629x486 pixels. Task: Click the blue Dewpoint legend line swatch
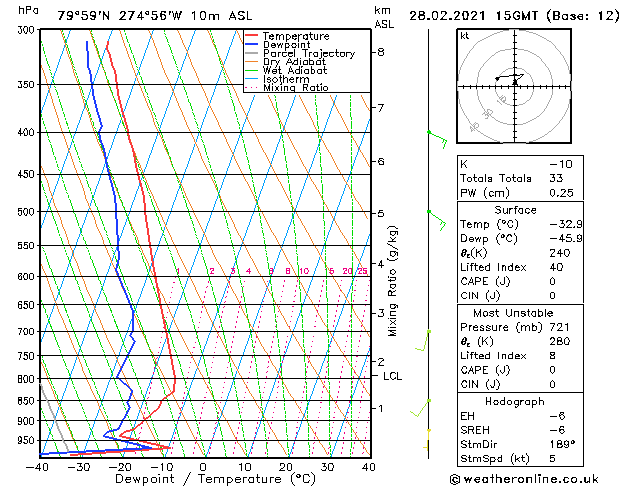252,44
